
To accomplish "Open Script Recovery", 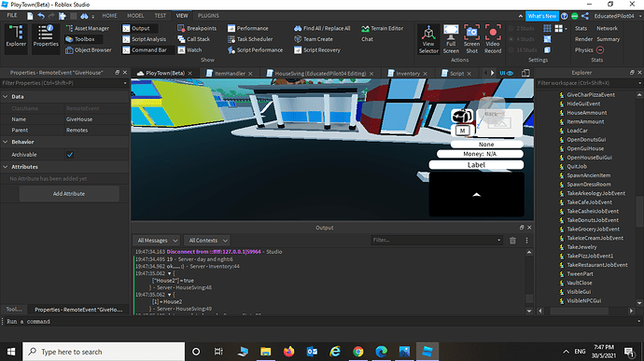I will [317, 50].
